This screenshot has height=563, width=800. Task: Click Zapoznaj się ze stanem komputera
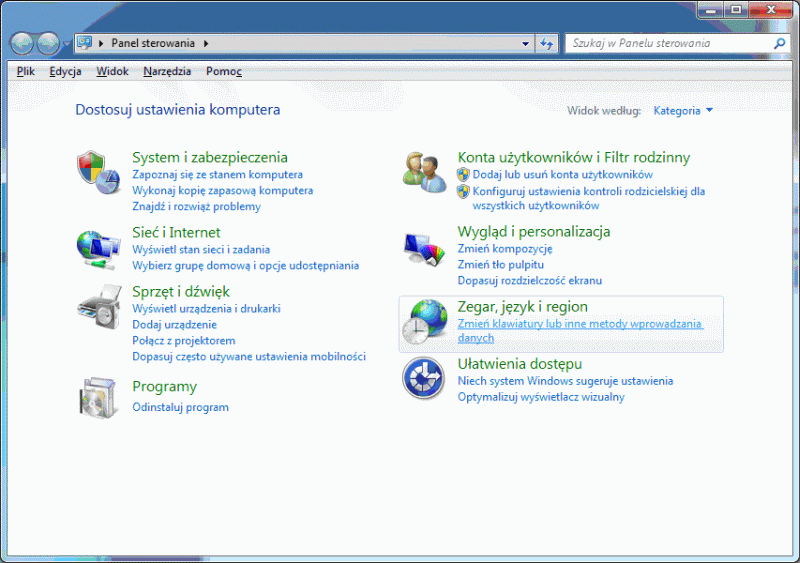tap(217, 175)
